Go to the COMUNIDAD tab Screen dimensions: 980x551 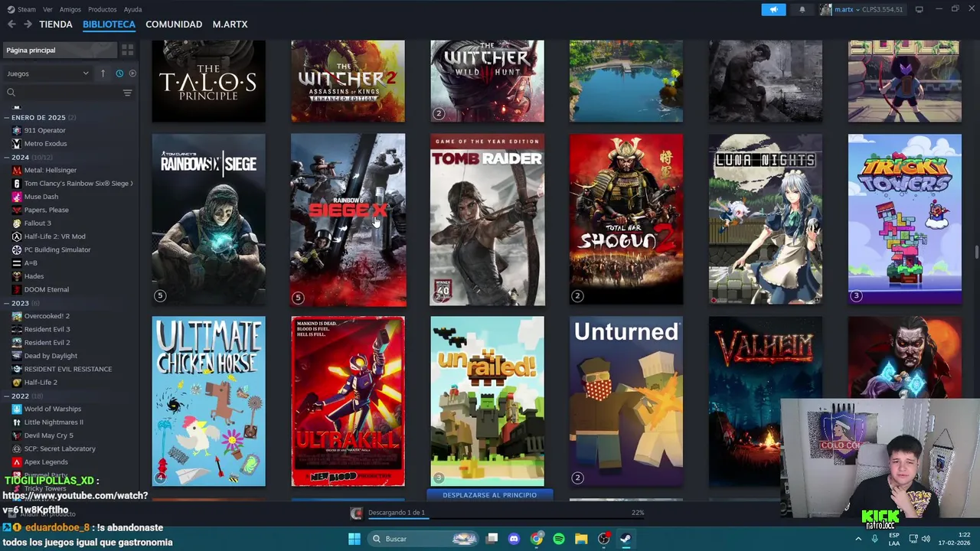coord(174,24)
